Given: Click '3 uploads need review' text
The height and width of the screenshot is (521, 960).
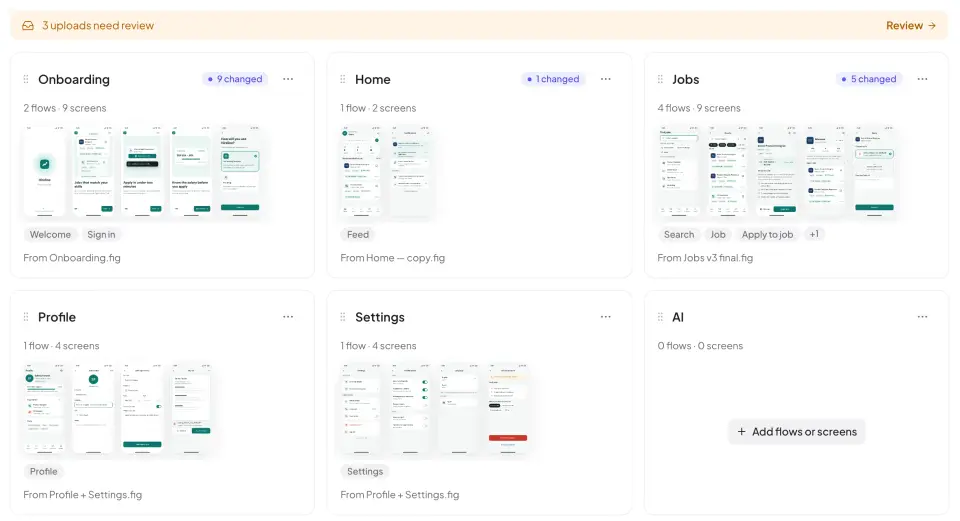Looking at the screenshot, I should tap(97, 26).
